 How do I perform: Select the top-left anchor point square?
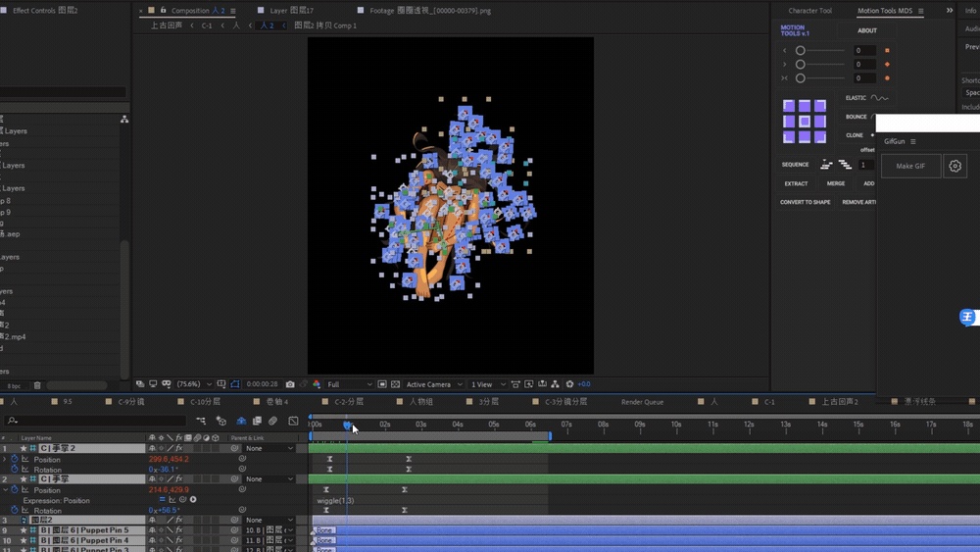click(789, 106)
